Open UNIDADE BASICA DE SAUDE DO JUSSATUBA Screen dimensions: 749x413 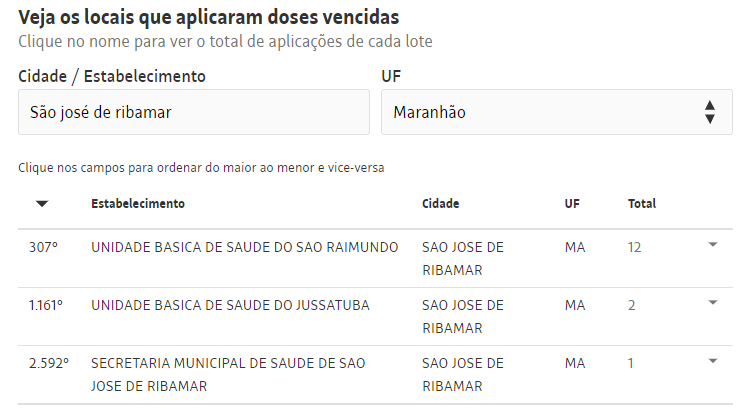230,305
